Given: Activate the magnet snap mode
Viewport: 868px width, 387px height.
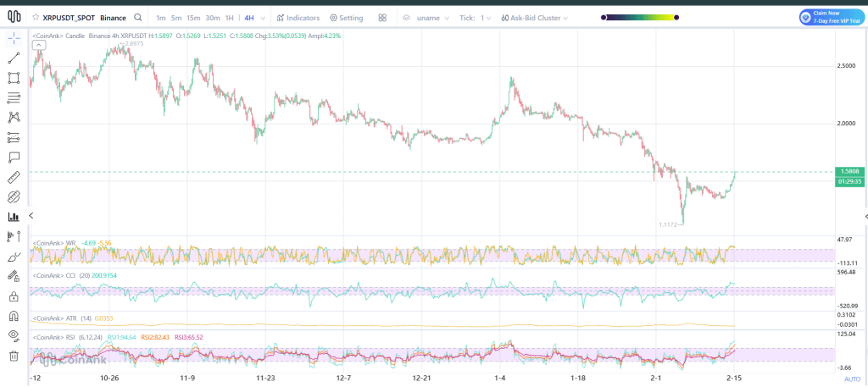Looking at the screenshot, I should pos(14,316).
